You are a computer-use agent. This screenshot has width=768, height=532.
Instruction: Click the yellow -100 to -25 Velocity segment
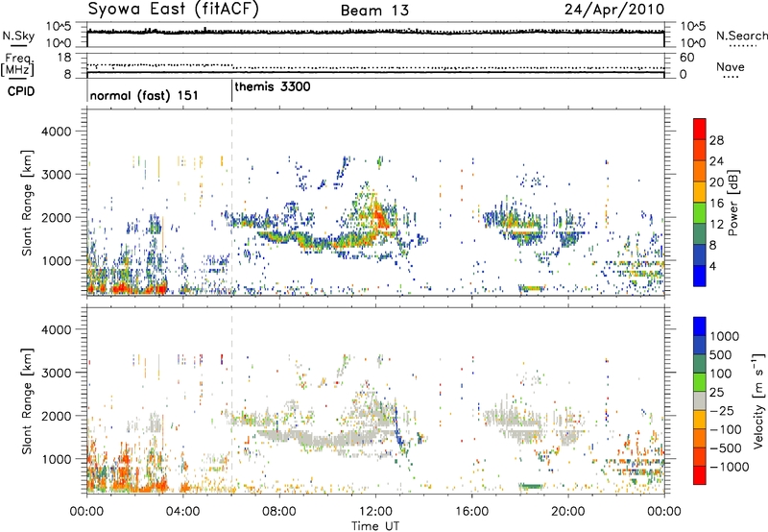700,419
